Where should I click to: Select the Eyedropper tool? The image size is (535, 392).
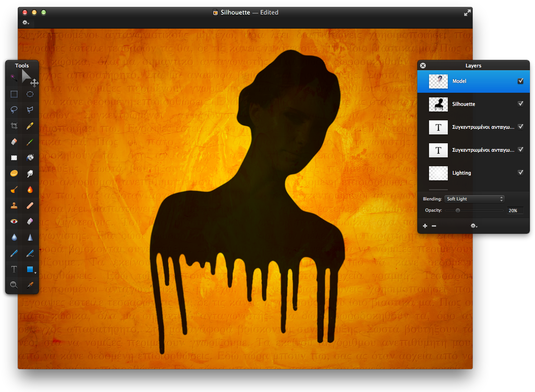pyautogui.click(x=30, y=285)
